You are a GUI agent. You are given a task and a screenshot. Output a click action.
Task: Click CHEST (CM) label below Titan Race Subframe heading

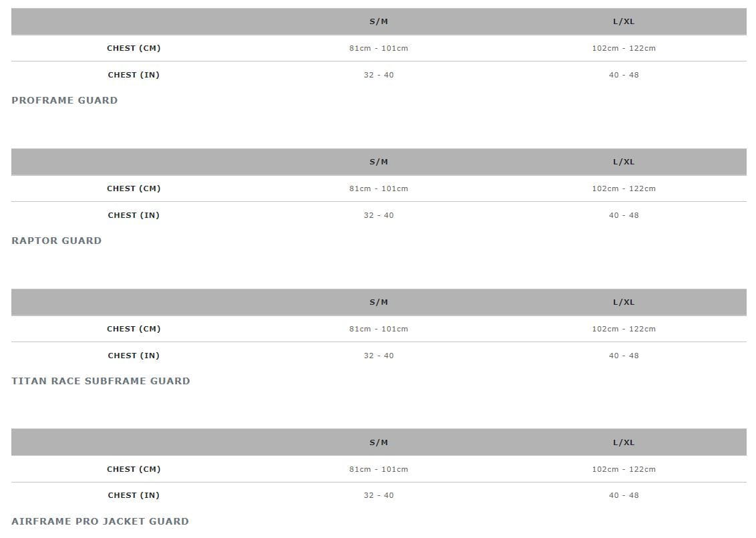pyautogui.click(x=134, y=469)
